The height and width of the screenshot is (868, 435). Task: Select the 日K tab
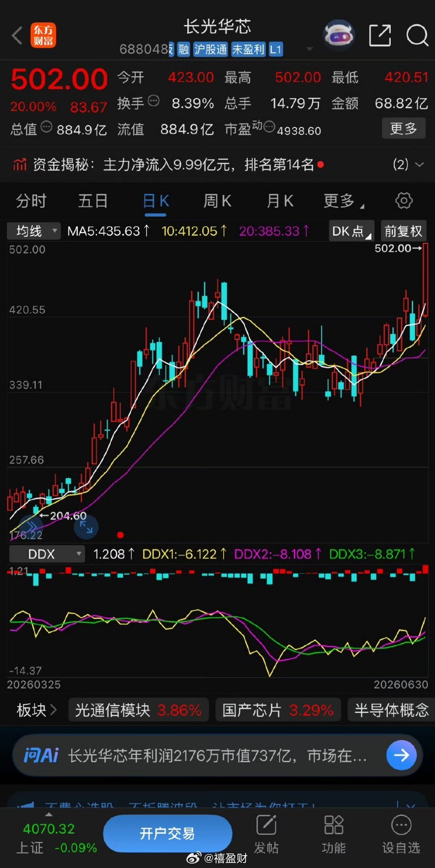tap(156, 201)
